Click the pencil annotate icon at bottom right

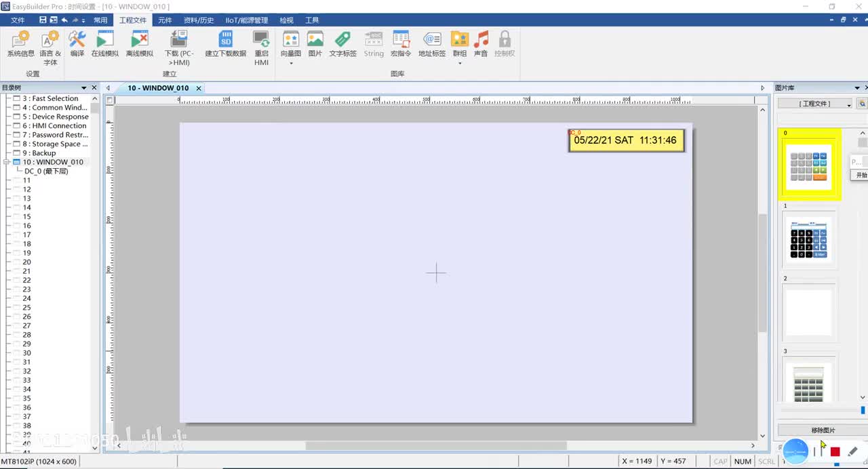point(853,451)
